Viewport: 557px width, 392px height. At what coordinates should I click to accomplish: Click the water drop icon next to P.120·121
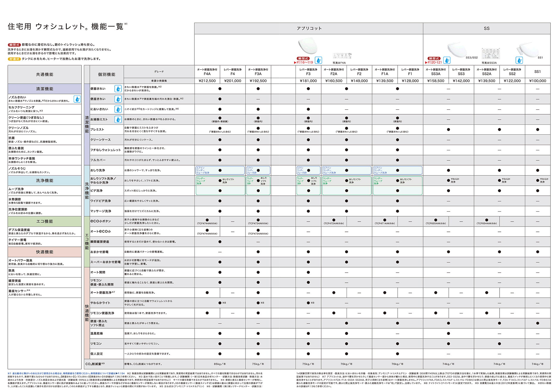[447, 60]
